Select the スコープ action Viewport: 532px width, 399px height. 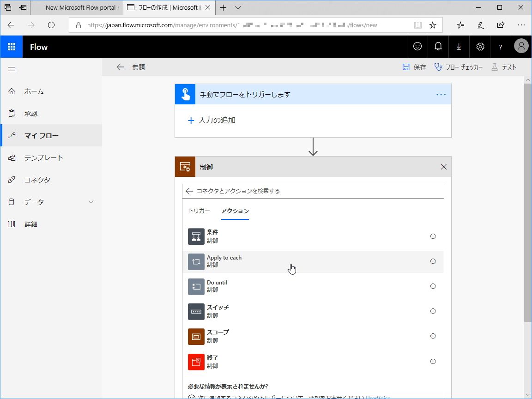pos(313,336)
